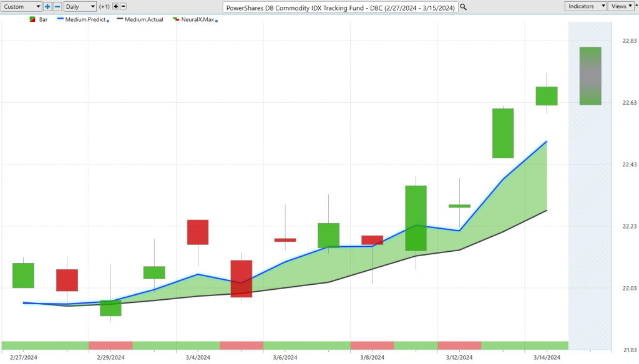This screenshot has width=639, height=364.
Task: Click the 2/27/2024 date axis label
Action: point(23,358)
